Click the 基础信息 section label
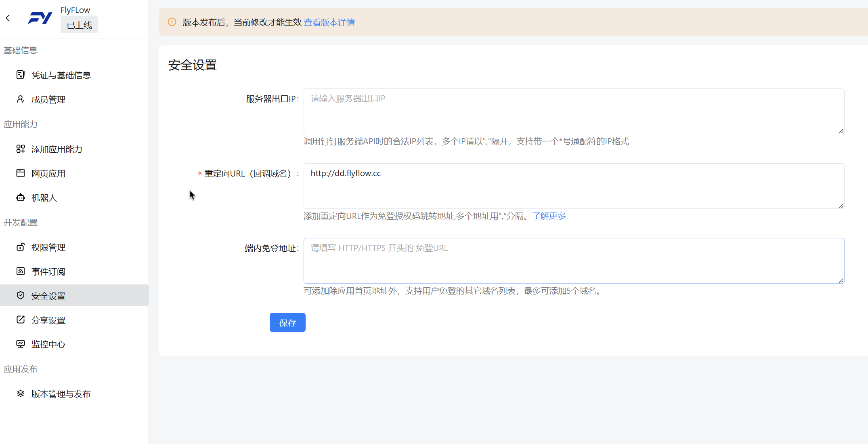The height and width of the screenshot is (444, 868). tap(21, 50)
